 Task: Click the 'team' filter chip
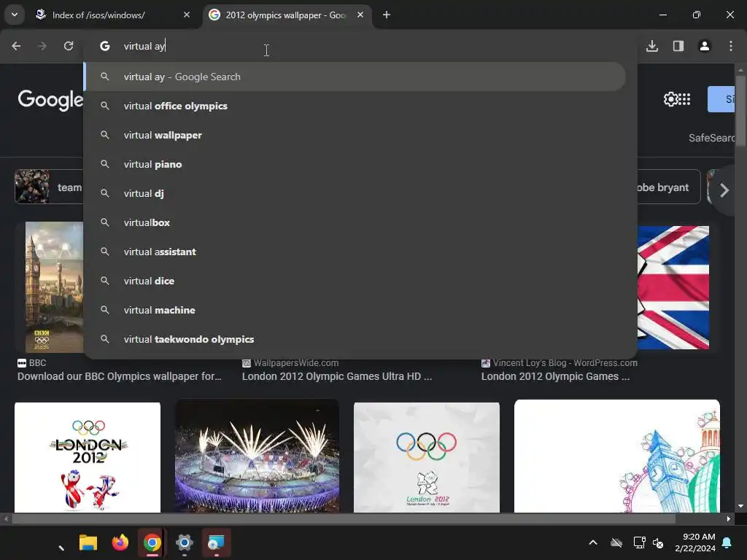(49, 187)
